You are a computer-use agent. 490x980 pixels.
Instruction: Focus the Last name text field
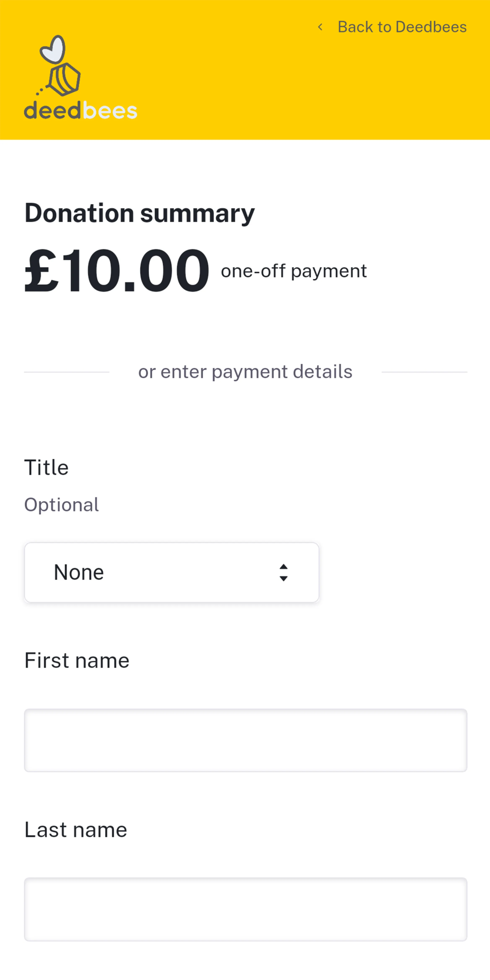[x=245, y=909]
